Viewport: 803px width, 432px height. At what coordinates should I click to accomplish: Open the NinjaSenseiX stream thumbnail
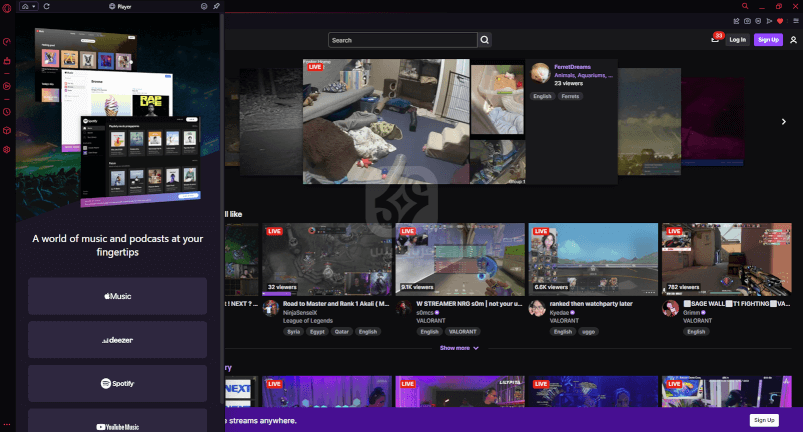pyautogui.click(x=327, y=260)
